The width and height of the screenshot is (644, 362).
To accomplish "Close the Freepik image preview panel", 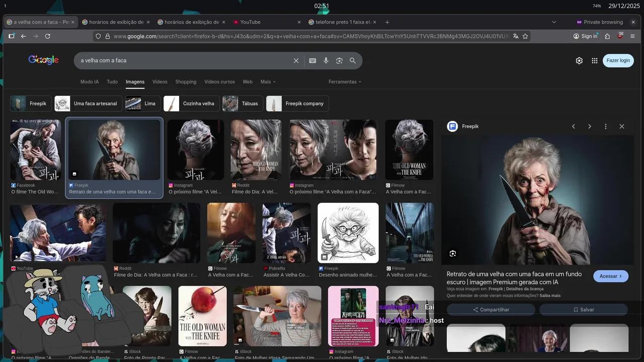I will [x=622, y=126].
